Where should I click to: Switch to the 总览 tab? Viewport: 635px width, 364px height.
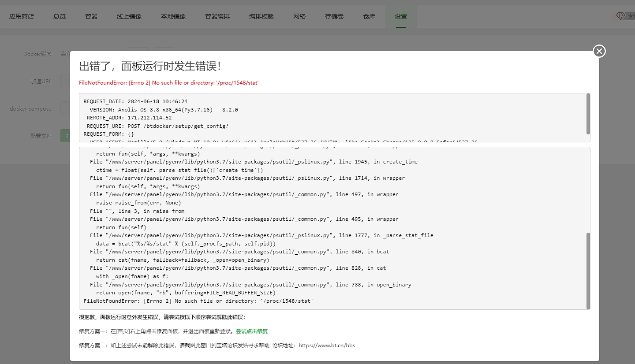[x=60, y=16]
